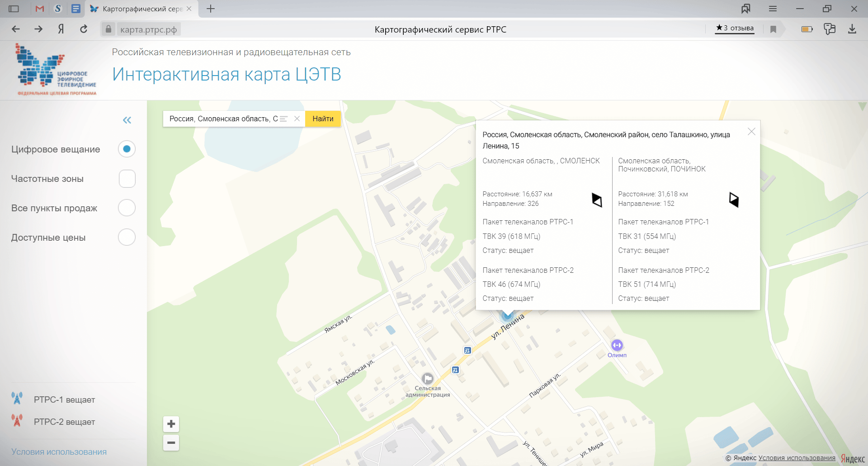Click the карта.ртрс.рф address field
The height and width of the screenshot is (466, 868).
pos(148,29)
